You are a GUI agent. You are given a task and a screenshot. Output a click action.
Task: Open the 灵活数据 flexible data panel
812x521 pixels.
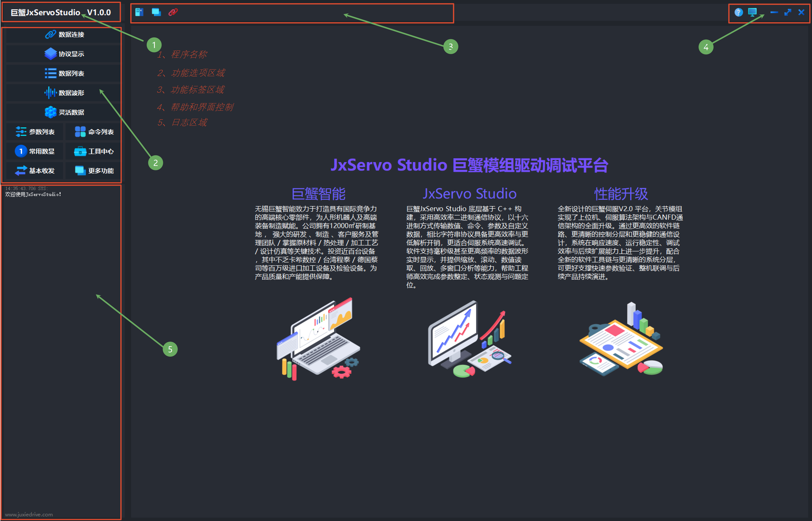[x=63, y=112]
